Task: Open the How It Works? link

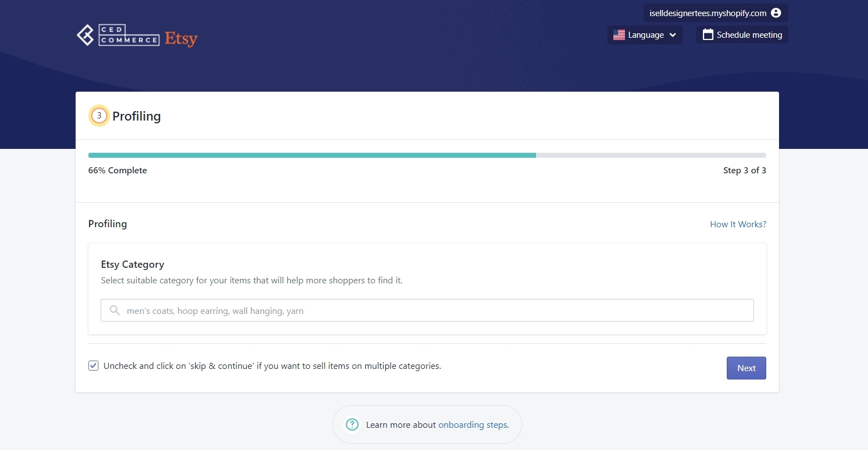Action: 738,224
